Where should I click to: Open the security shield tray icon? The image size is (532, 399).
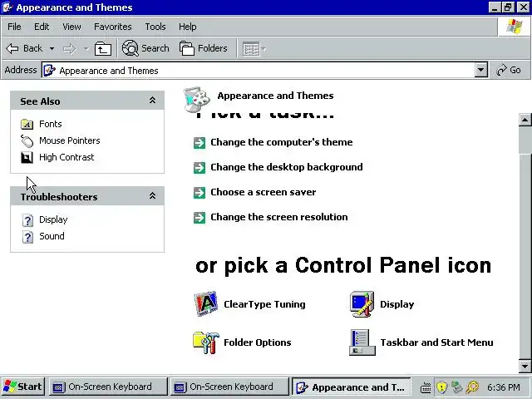click(x=441, y=387)
